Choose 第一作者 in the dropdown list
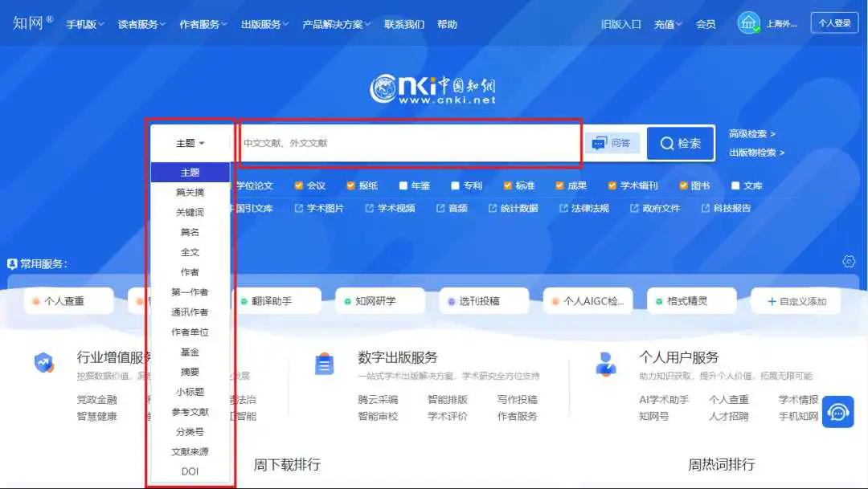The width and height of the screenshot is (868, 489). 190,291
